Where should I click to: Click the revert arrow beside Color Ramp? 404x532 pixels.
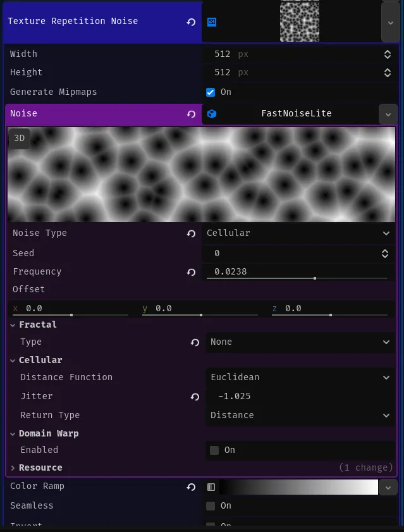191,486
